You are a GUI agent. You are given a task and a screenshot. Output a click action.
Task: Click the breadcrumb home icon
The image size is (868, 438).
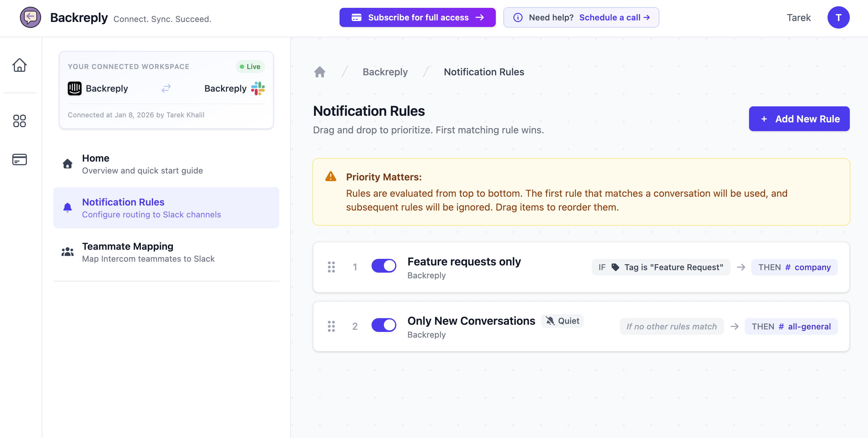319,72
